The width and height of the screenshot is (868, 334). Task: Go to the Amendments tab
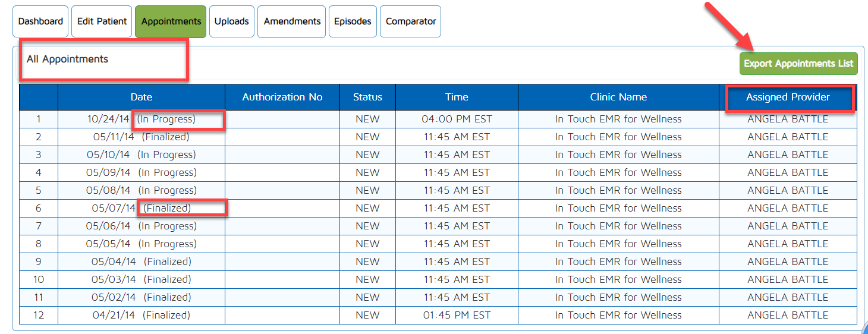pyautogui.click(x=292, y=21)
